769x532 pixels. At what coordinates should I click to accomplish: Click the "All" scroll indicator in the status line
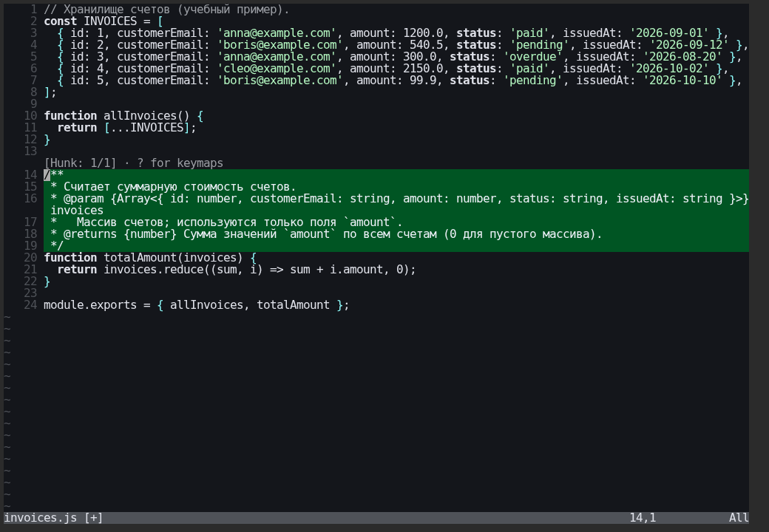pos(739,518)
